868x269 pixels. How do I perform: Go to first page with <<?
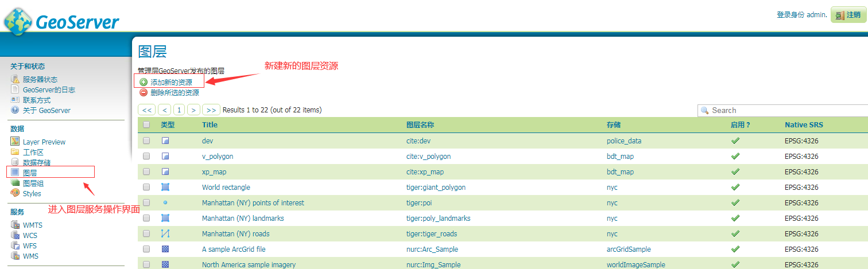point(147,110)
